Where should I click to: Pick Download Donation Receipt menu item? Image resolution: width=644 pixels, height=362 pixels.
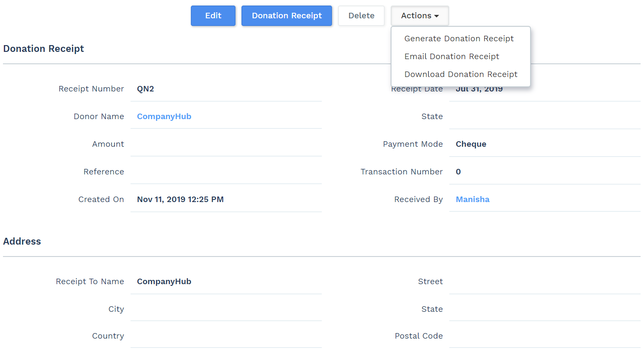pyautogui.click(x=460, y=74)
